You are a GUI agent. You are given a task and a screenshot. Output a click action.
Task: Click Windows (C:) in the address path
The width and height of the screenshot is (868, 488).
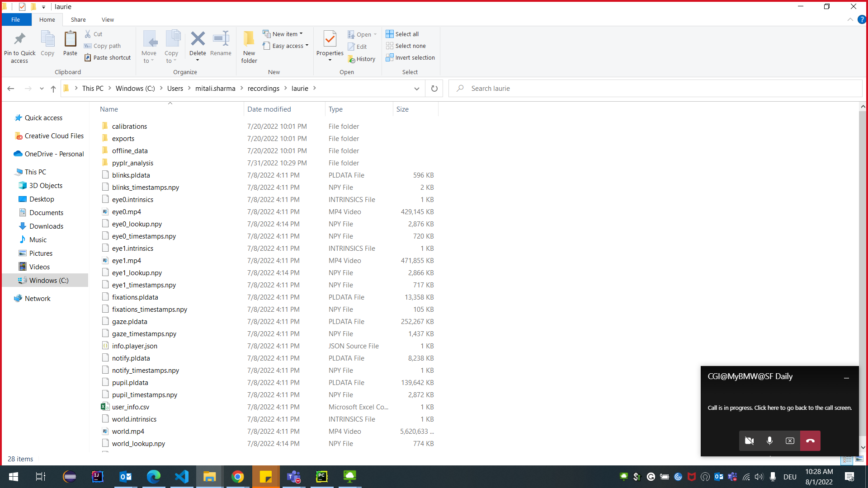tap(135, 89)
